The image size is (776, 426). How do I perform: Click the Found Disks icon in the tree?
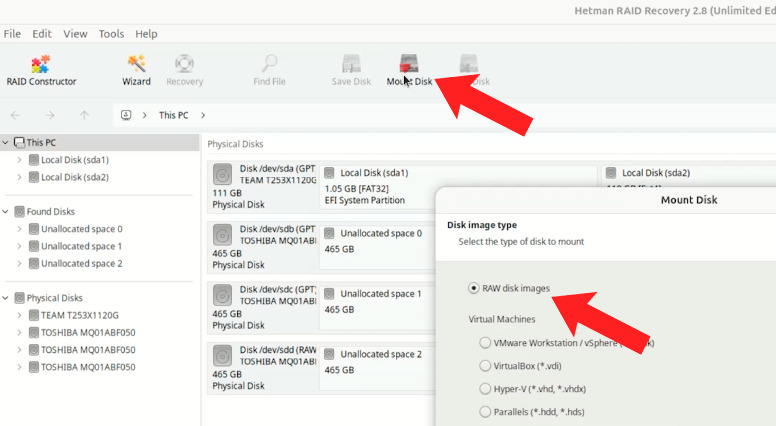[x=19, y=212]
